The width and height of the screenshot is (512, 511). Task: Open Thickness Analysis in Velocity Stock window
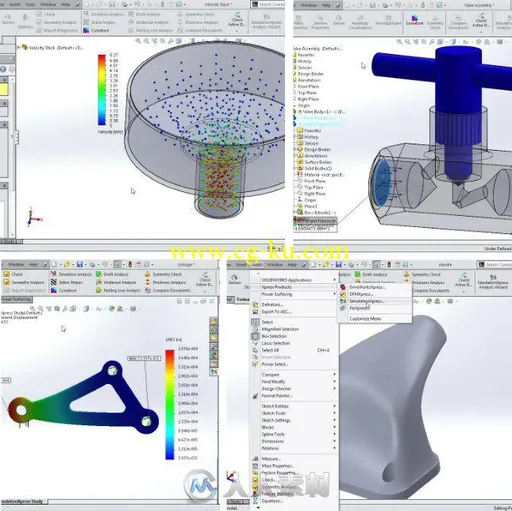coord(198,22)
